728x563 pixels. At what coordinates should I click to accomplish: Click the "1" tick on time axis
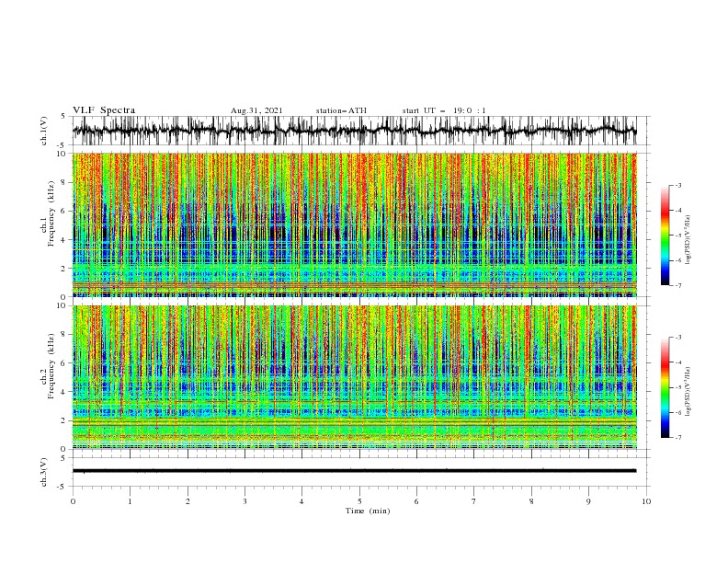pos(130,501)
